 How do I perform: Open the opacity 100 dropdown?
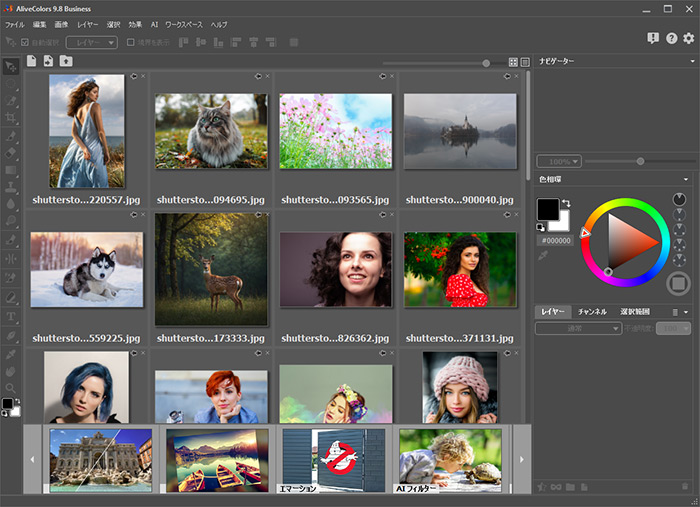click(x=673, y=328)
